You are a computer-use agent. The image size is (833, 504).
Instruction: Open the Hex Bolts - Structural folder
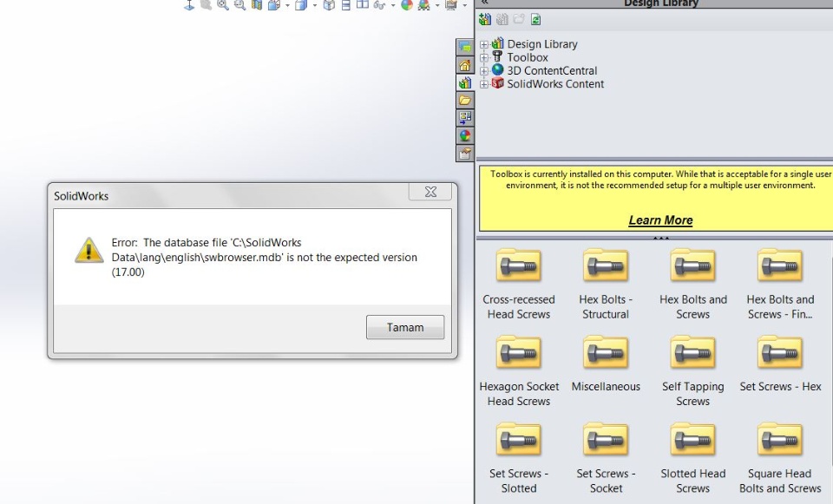coord(606,284)
